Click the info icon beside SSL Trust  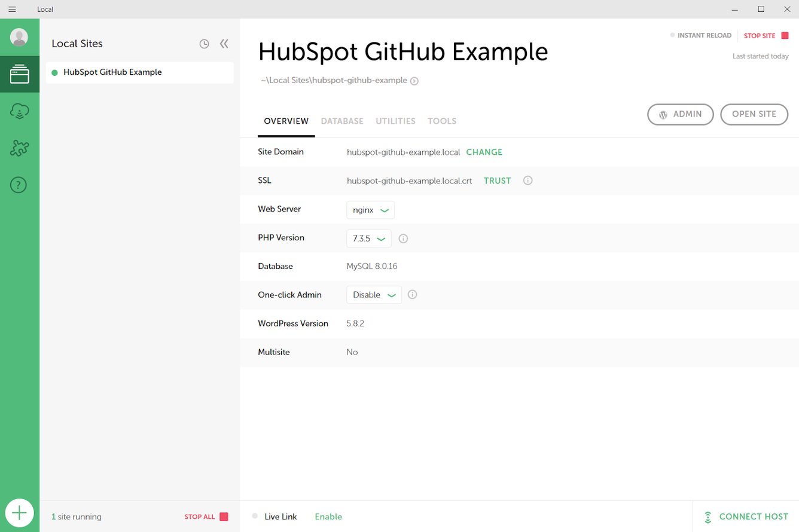[x=527, y=180]
